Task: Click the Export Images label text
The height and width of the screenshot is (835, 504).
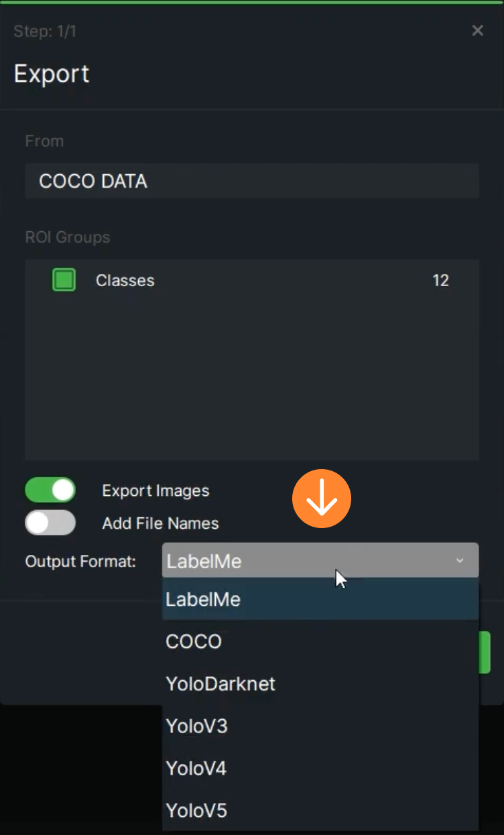Action: point(155,491)
